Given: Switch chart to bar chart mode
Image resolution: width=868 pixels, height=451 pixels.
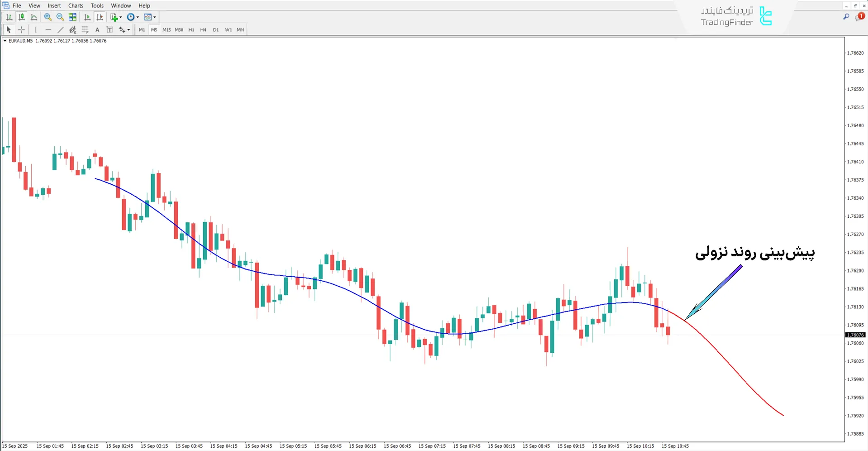Looking at the screenshot, I should coord(9,17).
